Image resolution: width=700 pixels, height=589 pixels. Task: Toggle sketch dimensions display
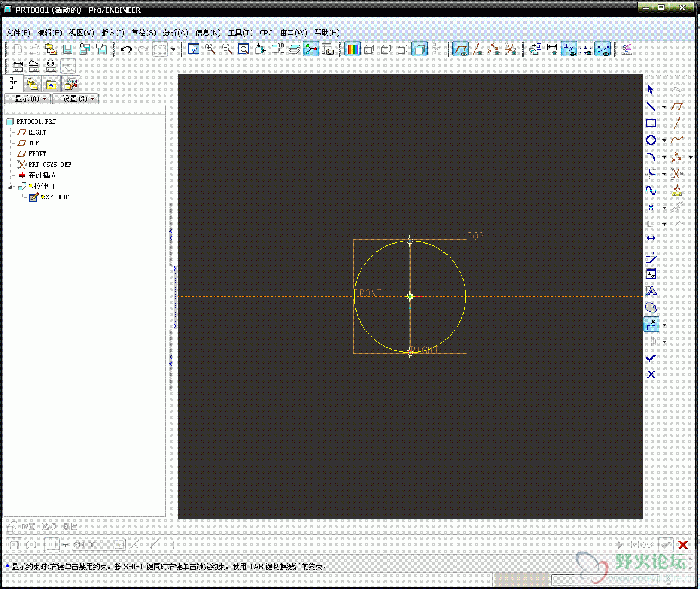point(552,49)
